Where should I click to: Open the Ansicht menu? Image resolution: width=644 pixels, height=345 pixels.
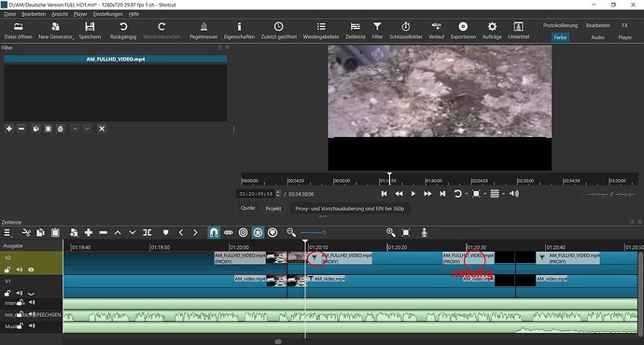pos(60,14)
